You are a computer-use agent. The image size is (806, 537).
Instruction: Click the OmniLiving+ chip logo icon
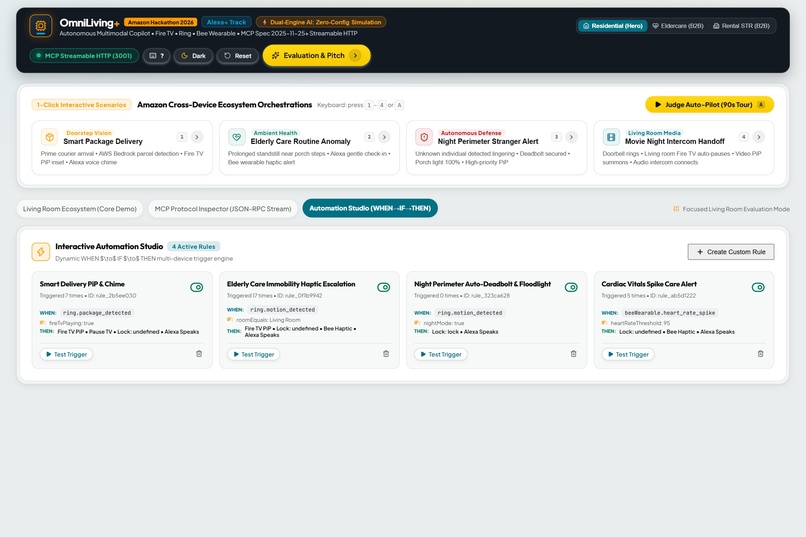[41, 25]
